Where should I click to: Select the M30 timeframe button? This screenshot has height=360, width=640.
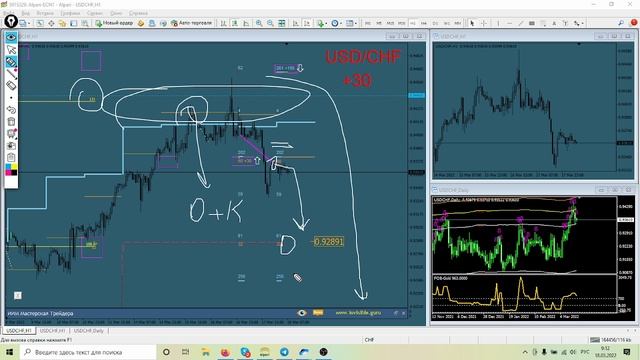[x=402, y=24]
